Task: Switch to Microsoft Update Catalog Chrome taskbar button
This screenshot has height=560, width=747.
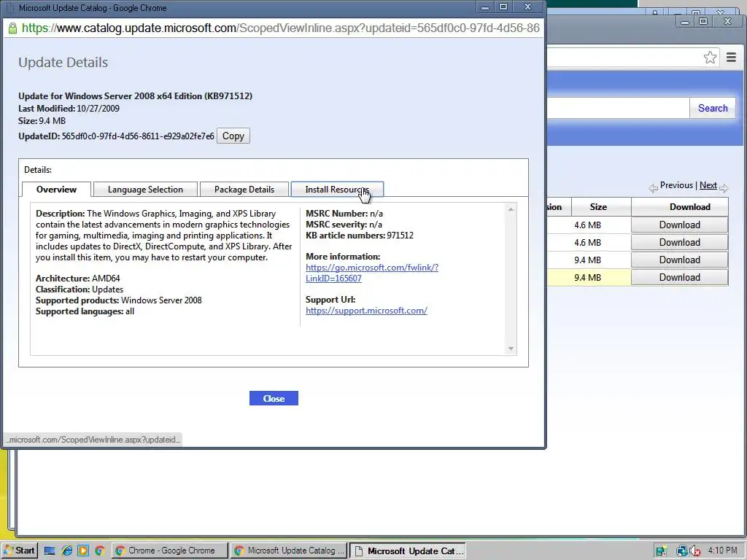Action: 290,551
